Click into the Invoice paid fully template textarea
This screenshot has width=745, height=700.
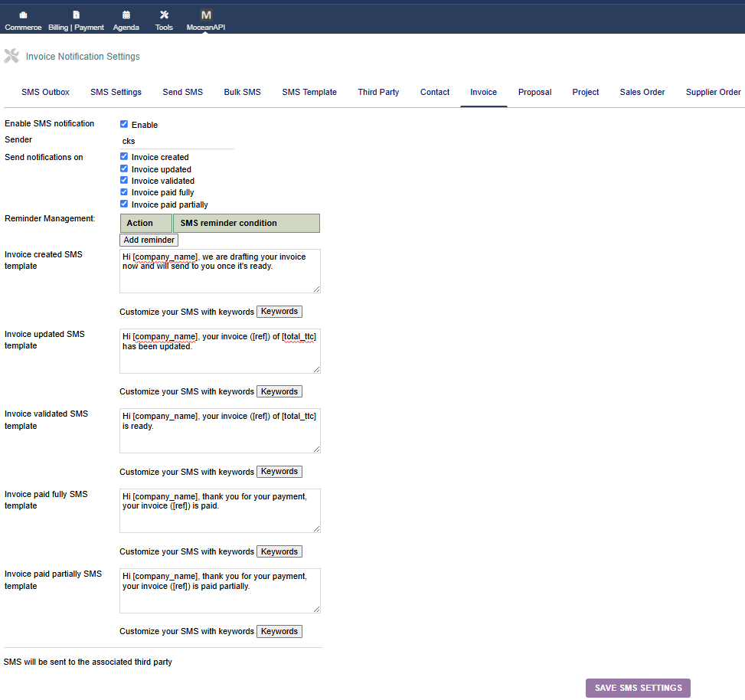pyautogui.click(x=220, y=510)
